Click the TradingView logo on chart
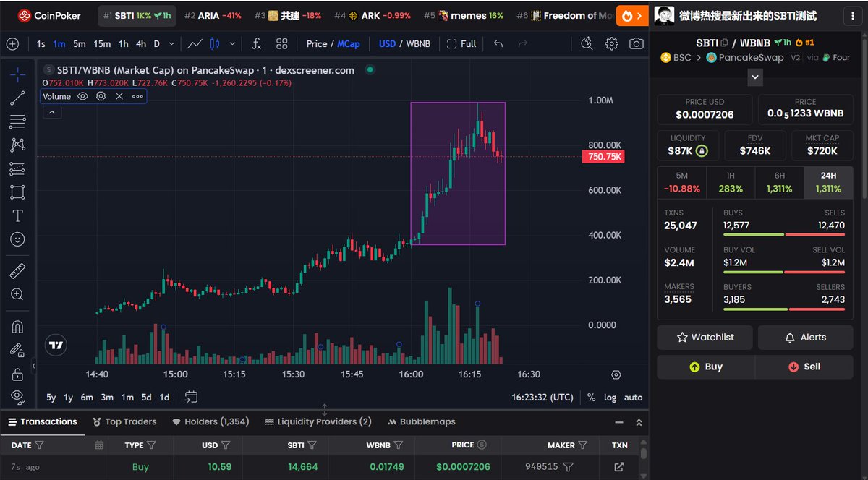 pos(56,346)
